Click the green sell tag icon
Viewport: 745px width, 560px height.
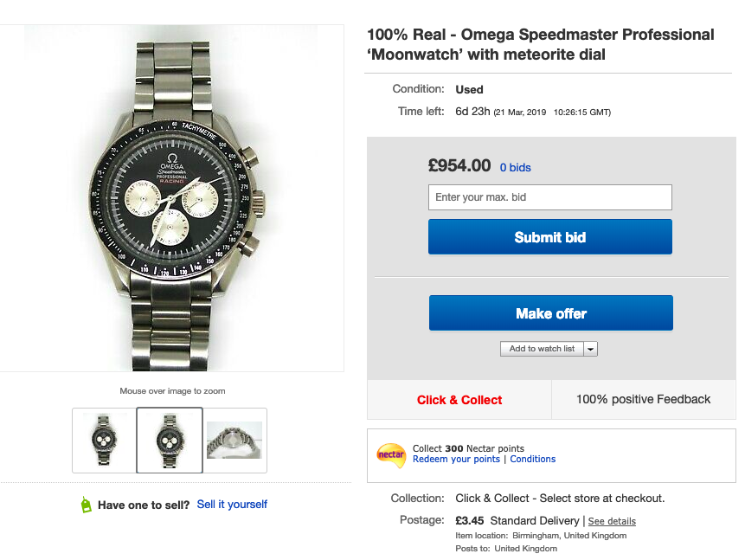86,505
